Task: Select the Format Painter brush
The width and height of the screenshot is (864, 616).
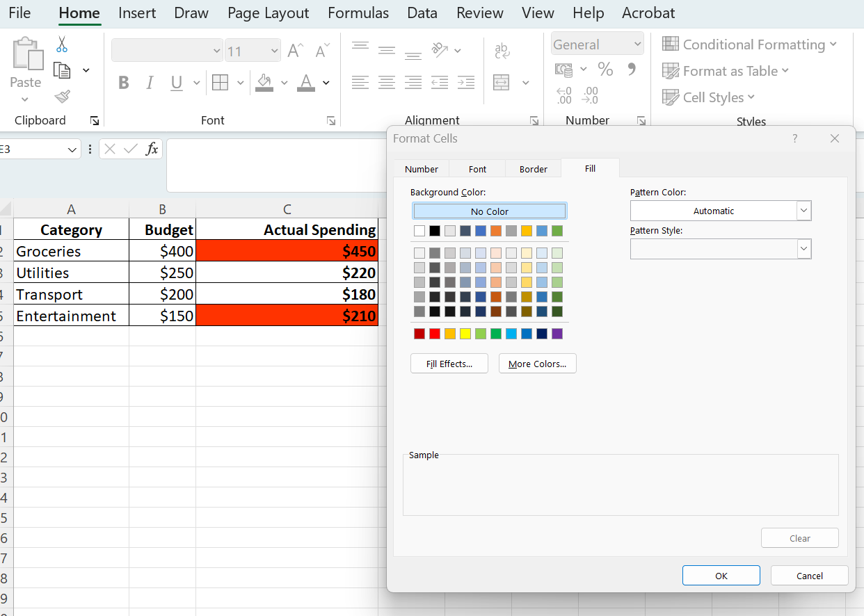Action: pyautogui.click(x=63, y=96)
